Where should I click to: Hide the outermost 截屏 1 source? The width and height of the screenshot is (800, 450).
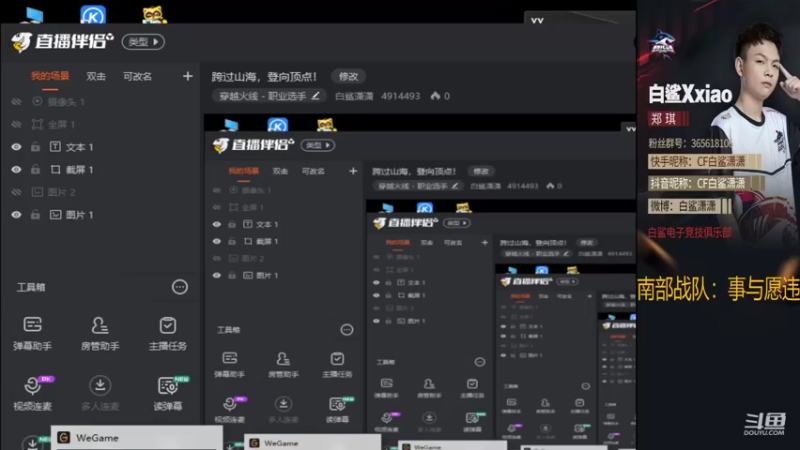tap(16, 169)
